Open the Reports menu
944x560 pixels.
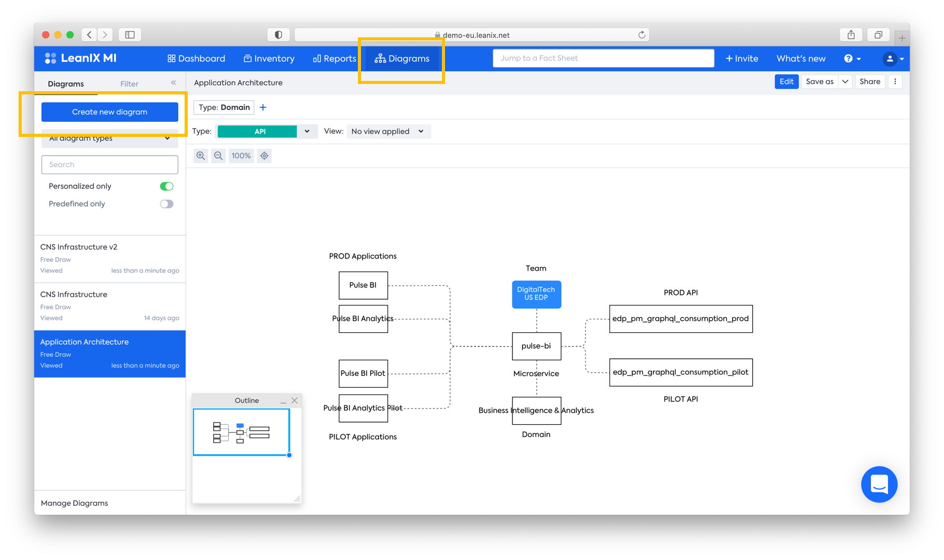pyautogui.click(x=335, y=59)
